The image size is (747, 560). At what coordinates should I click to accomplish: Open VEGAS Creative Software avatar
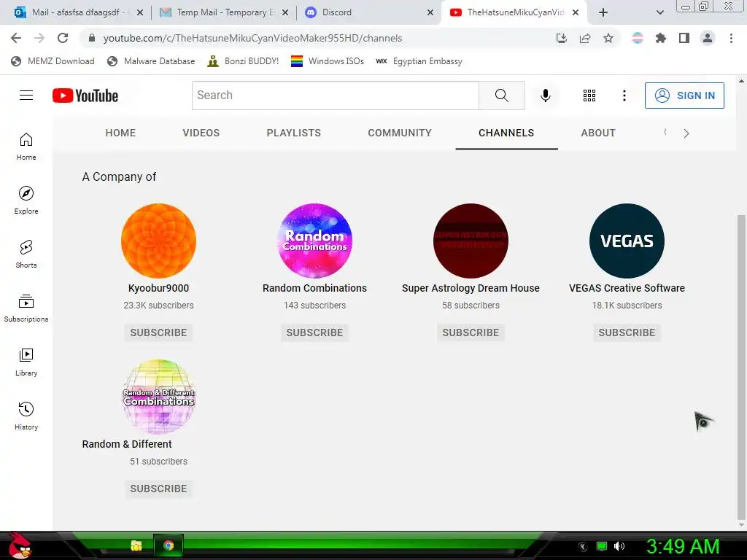pyautogui.click(x=627, y=241)
